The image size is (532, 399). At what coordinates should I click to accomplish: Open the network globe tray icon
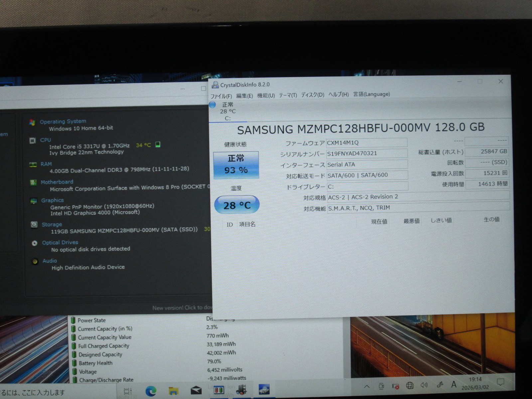[410, 385]
